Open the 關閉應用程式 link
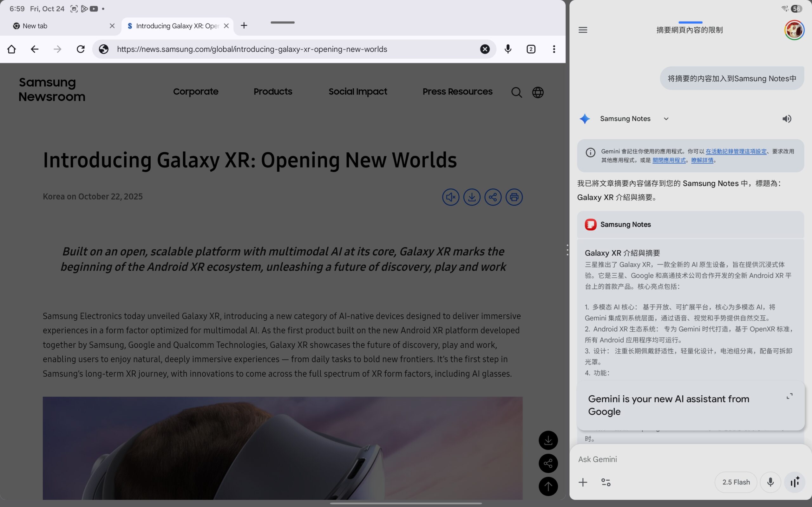Screen dimensions: 812x507 [x=669, y=160]
